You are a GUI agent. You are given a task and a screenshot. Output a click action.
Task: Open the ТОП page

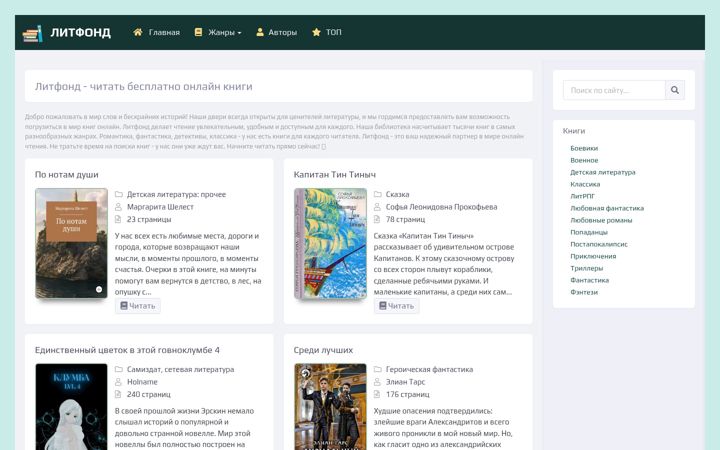333,32
